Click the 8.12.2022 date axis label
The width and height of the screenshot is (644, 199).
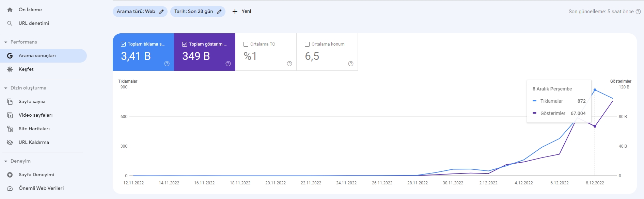click(x=595, y=183)
